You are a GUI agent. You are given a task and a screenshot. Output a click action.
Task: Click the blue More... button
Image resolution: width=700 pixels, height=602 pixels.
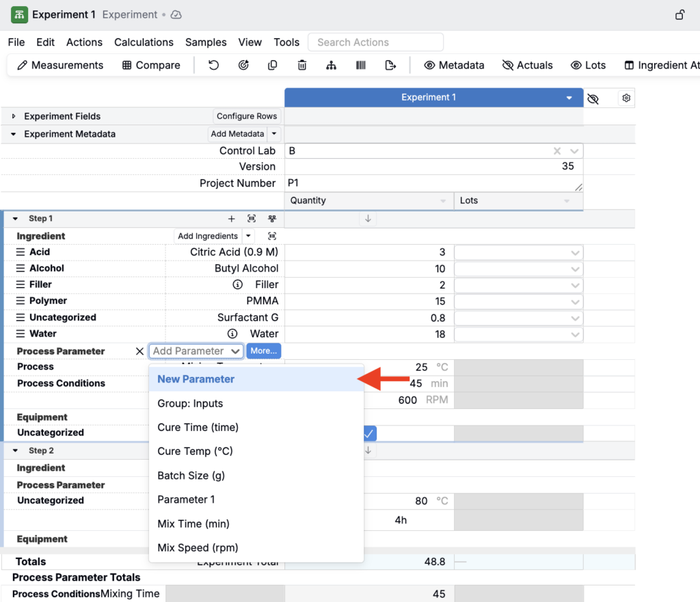[x=263, y=351]
